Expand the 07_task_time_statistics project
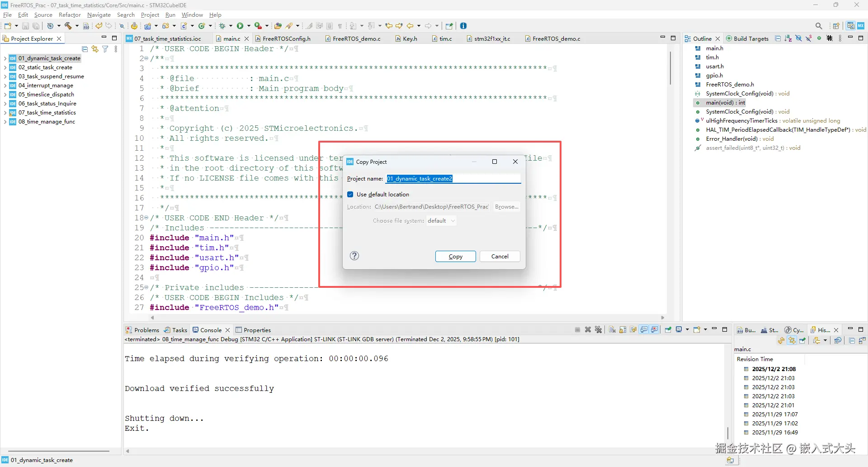Image resolution: width=868 pixels, height=467 pixels. click(5, 113)
